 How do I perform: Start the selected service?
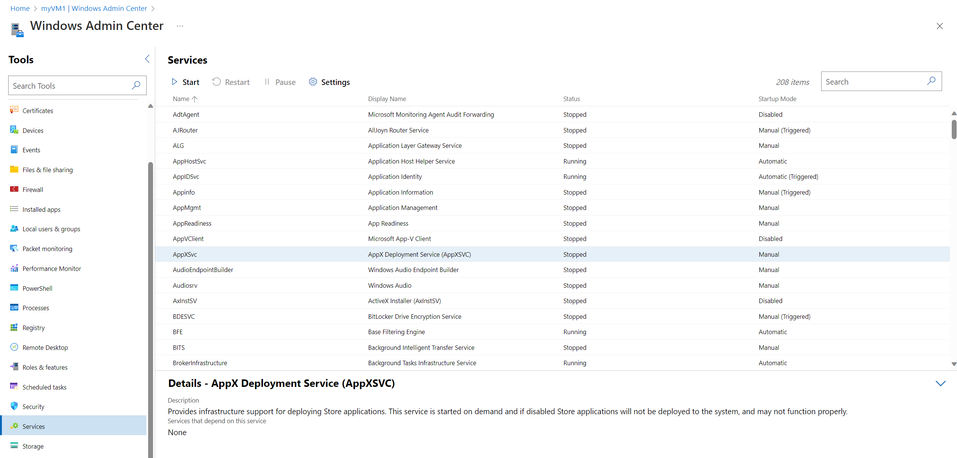pyautogui.click(x=185, y=82)
